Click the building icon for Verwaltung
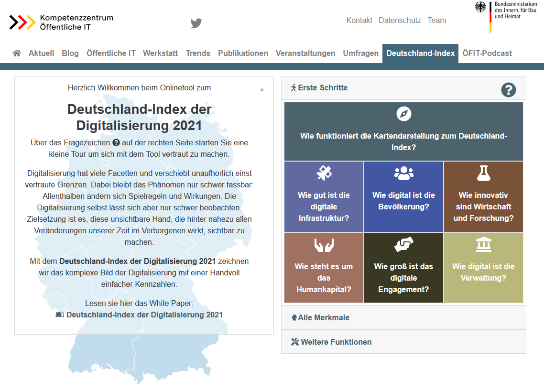The width and height of the screenshot is (544, 392). point(484,244)
